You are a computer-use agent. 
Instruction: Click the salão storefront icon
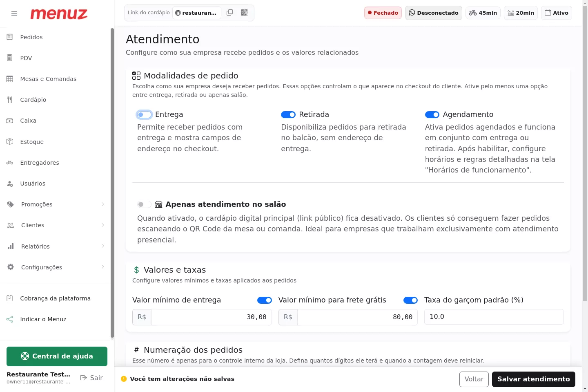tap(159, 204)
